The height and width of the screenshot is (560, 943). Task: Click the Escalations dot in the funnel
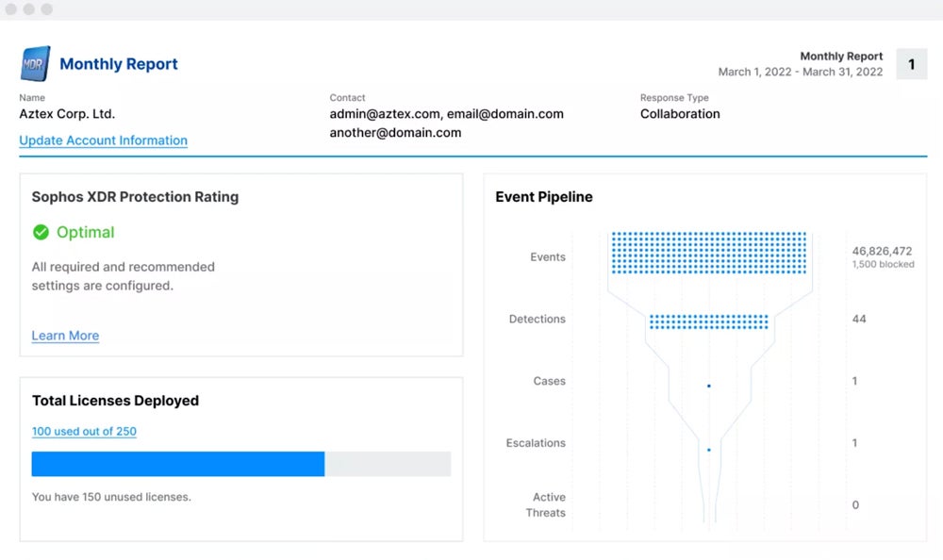tap(708, 450)
